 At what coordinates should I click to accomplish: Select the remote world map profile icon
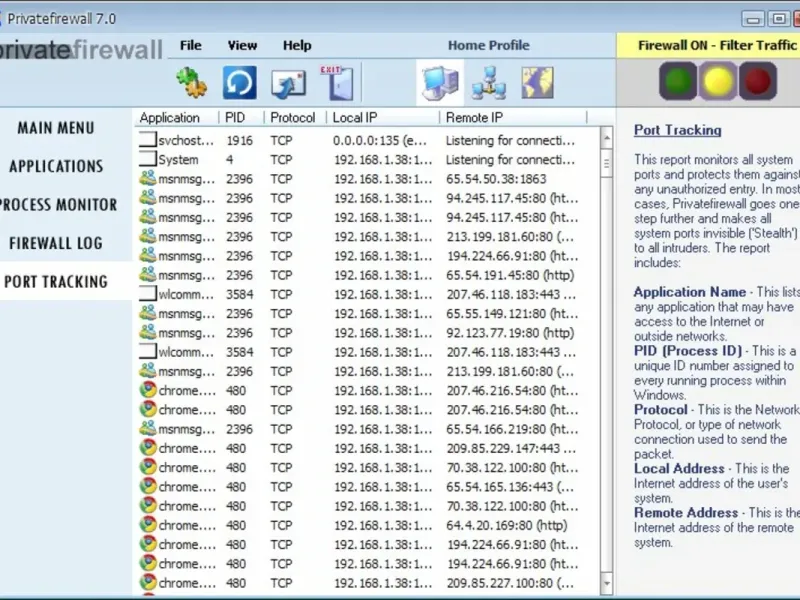[537, 83]
